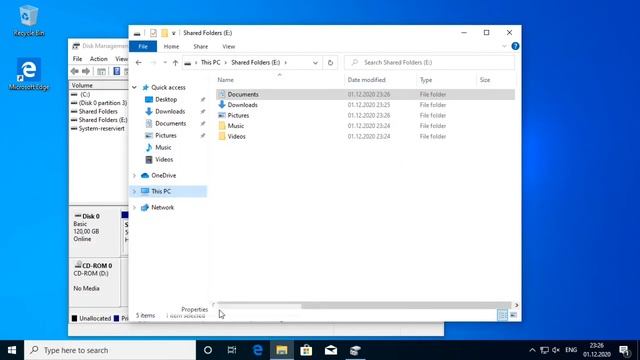The width and height of the screenshot is (640, 360).
Task: Open Quick Access Toolbar customize dropdown
Action: click(173, 33)
